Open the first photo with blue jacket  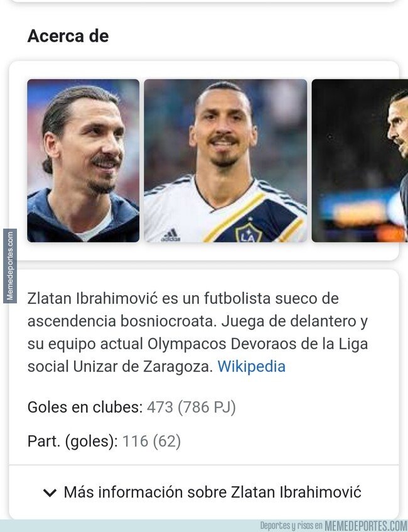83,161
